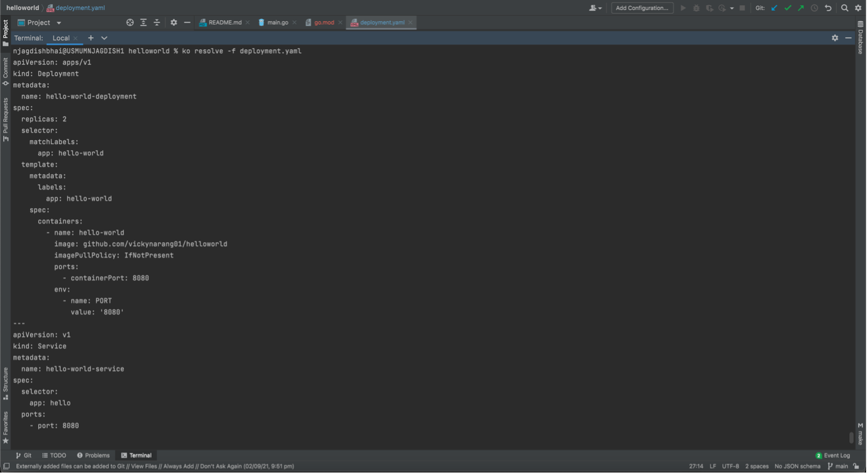Viewport: 868px width, 474px height.
Task: Open the Problems tool window tab
Action: click(93, 456)
